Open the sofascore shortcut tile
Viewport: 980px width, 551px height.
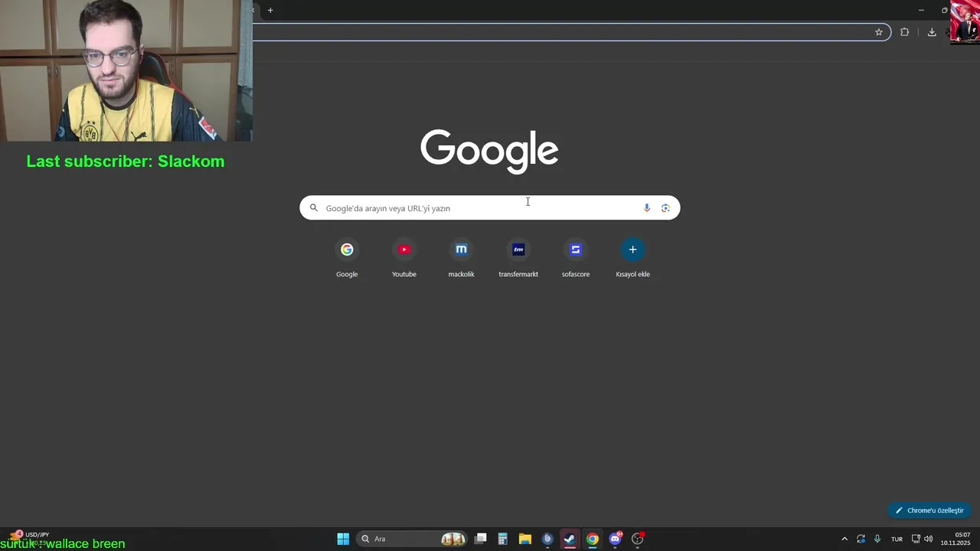[576, 259]
